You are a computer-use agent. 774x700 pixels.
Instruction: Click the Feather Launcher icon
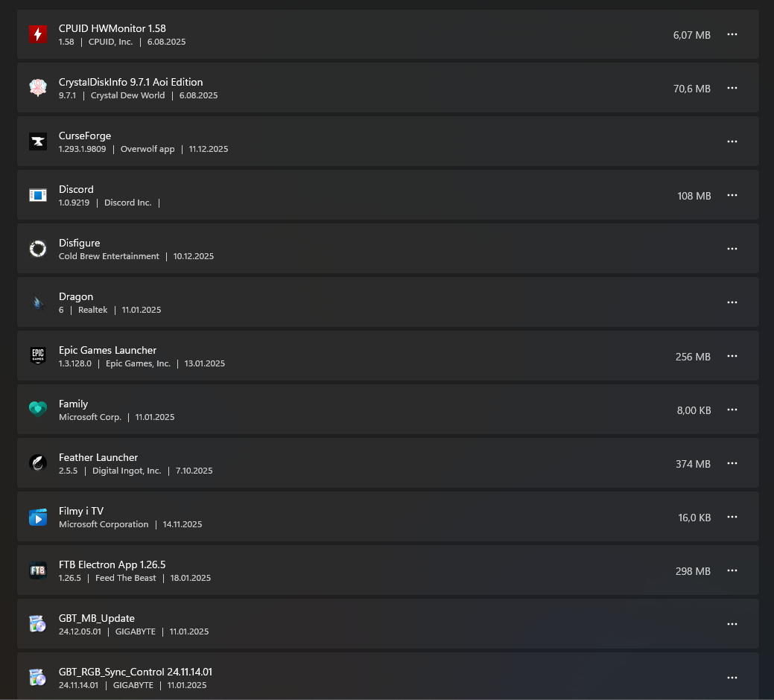(38, 463)
